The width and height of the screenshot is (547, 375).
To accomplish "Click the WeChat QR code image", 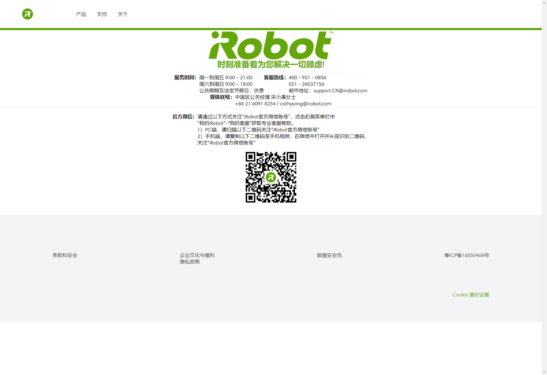I will click(x=271, y=177).
